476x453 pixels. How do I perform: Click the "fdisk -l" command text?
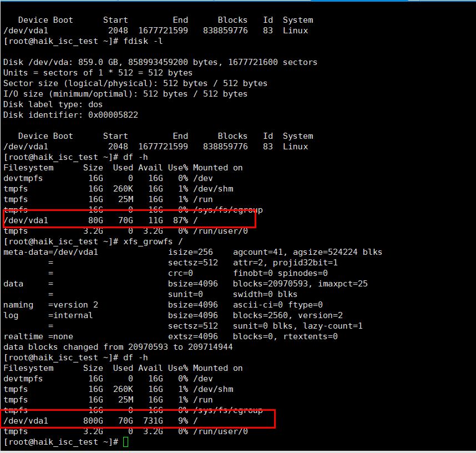tap(143, 41)
